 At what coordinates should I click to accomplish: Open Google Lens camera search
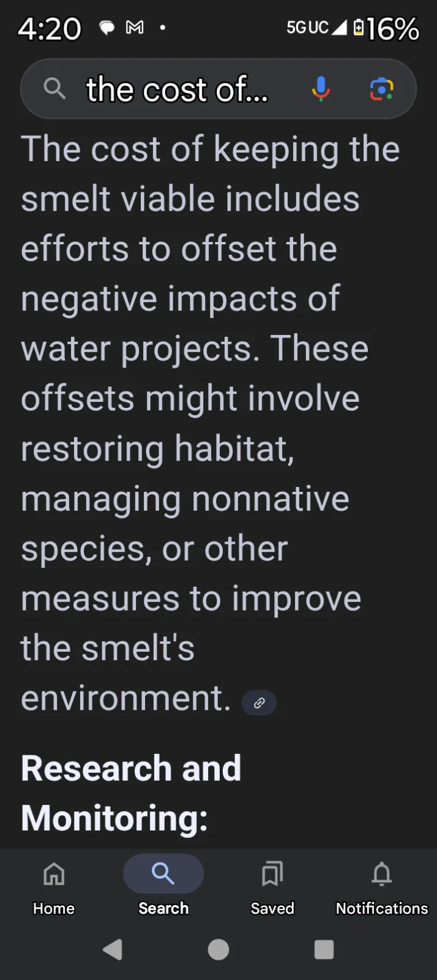(381, 89)
